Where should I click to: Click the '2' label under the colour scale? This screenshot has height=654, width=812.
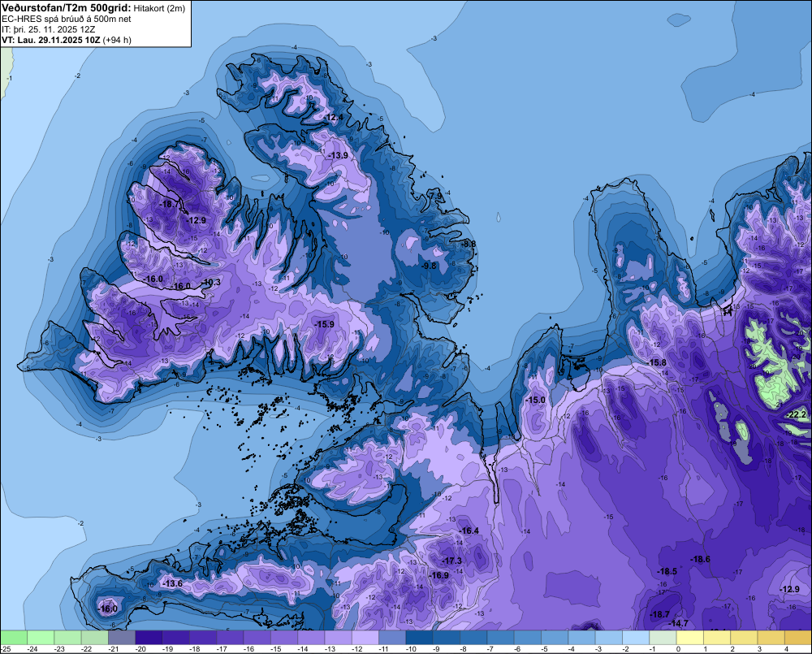coord(732,649)
